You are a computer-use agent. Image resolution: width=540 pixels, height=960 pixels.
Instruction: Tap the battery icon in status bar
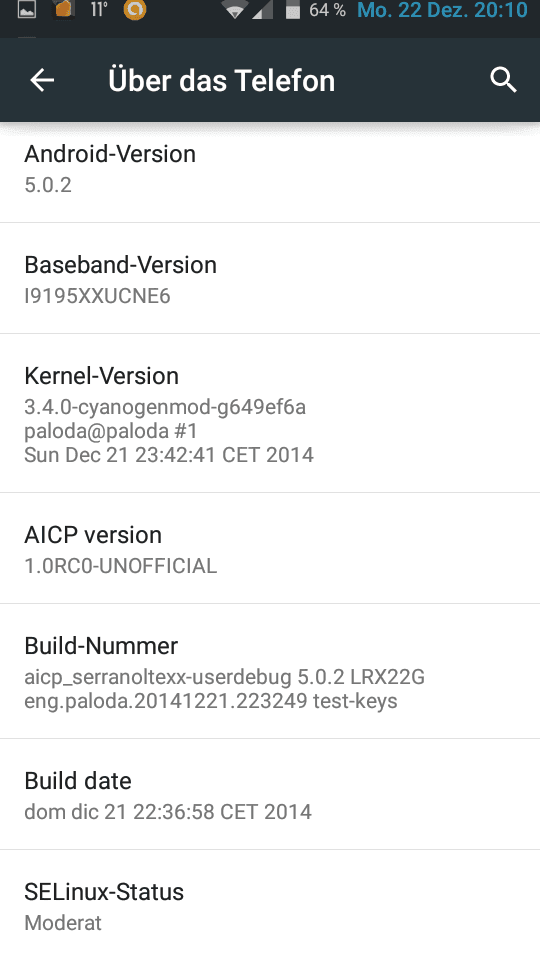point(293,10)
